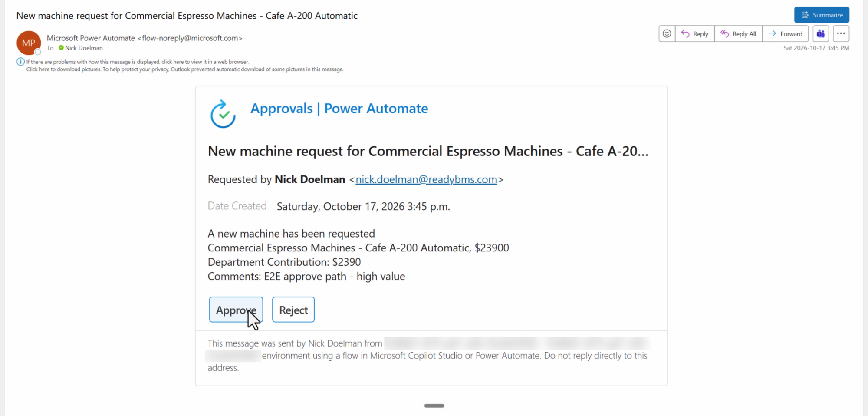The width and height of the screenshot is (868, 416).
Task: Click the Date Created label
Action: pyautogui.click(x=237, y=206)
